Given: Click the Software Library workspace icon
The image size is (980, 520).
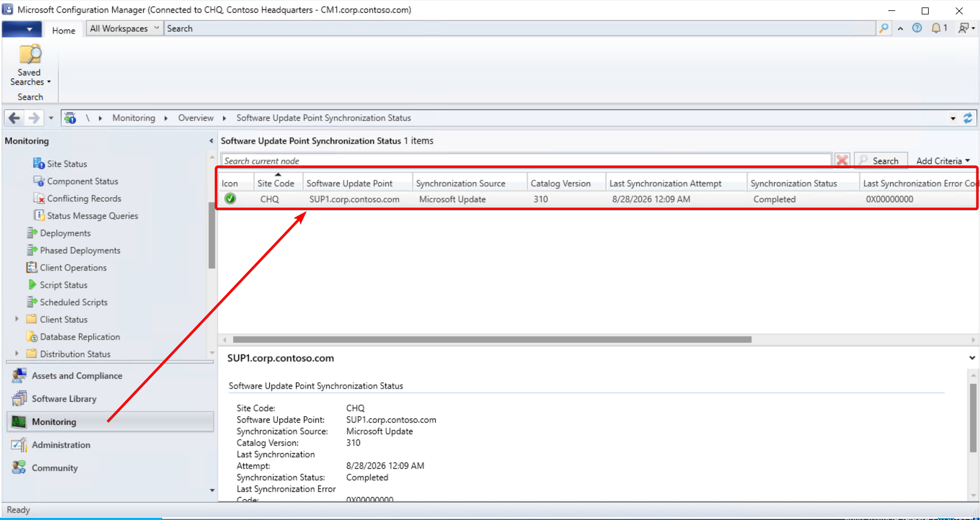Looking at the screenshot, I should (x=19, y=399).
